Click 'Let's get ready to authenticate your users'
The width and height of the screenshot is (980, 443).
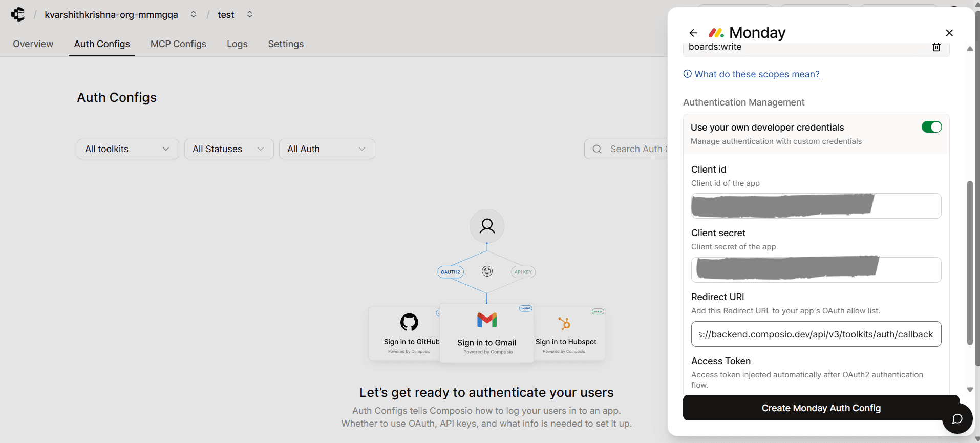(x=486, y=392)
